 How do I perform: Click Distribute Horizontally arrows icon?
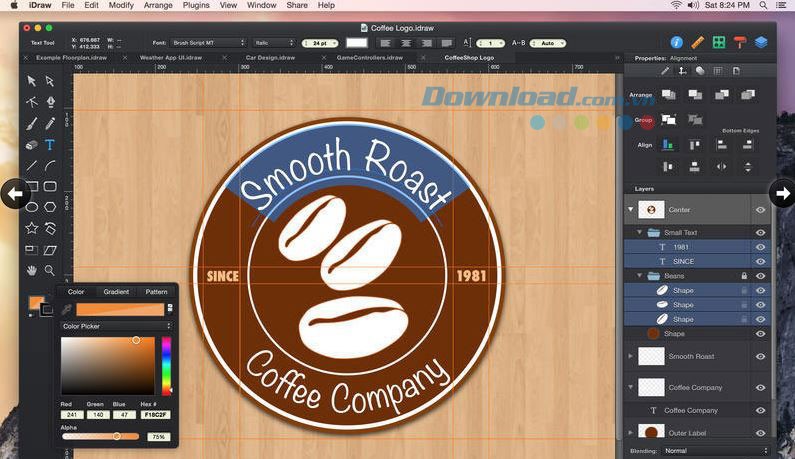[x=721, y=166]
